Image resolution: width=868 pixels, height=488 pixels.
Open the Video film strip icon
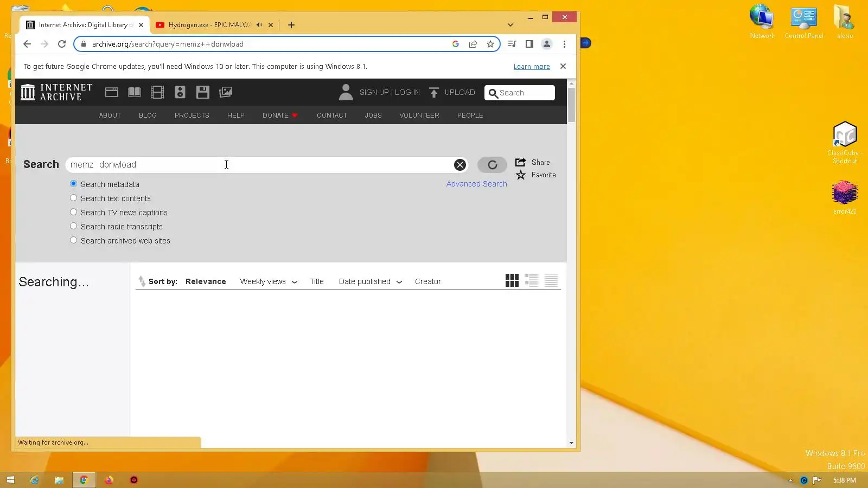[157, 92]
